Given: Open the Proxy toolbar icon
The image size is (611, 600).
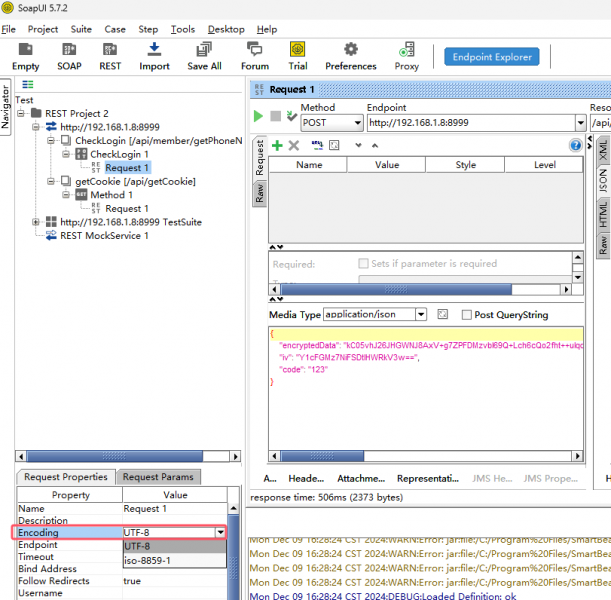Looking at the screenshot, I should pyautogui.click(x=406, y=49).
